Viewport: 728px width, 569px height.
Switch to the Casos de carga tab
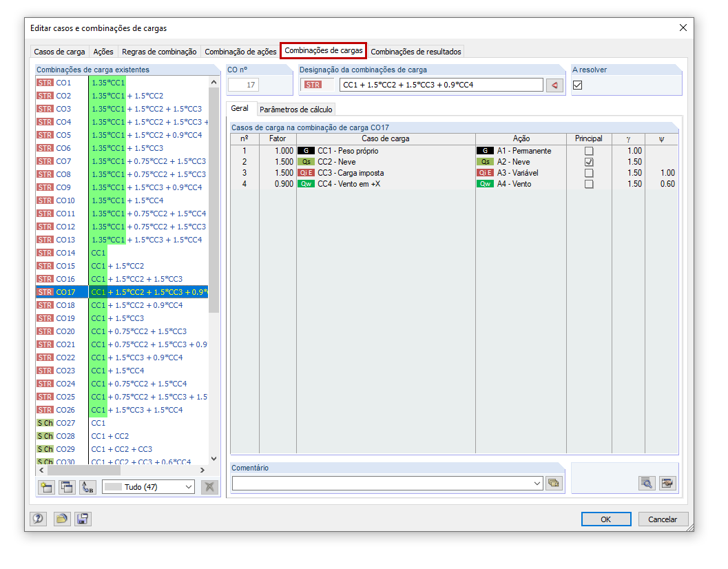(x=59, y=52)
